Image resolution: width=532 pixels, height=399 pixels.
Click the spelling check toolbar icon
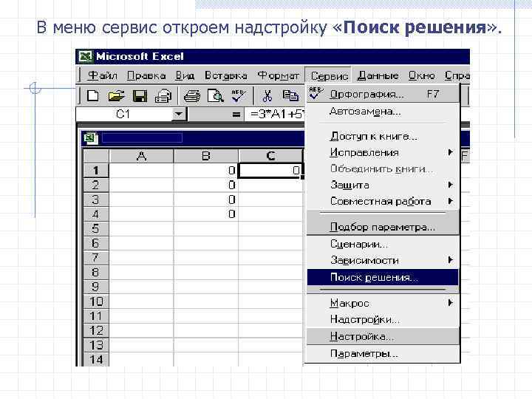tap(238, 96)
